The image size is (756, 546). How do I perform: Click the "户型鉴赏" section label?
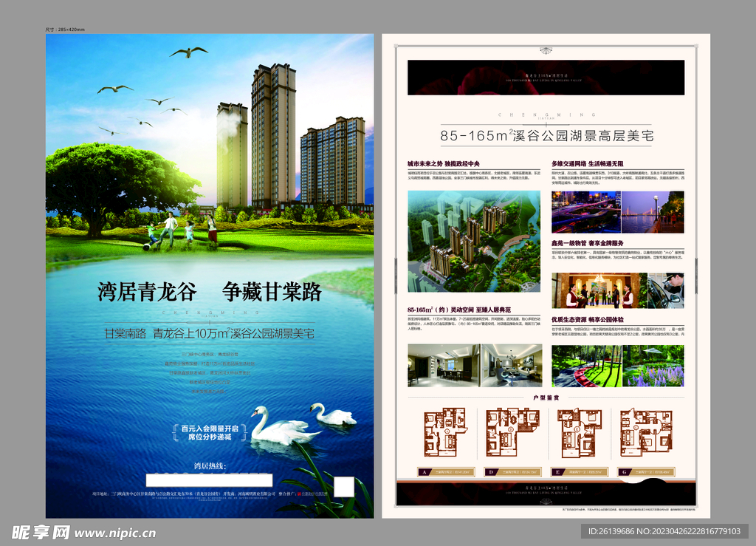[546, 398]
